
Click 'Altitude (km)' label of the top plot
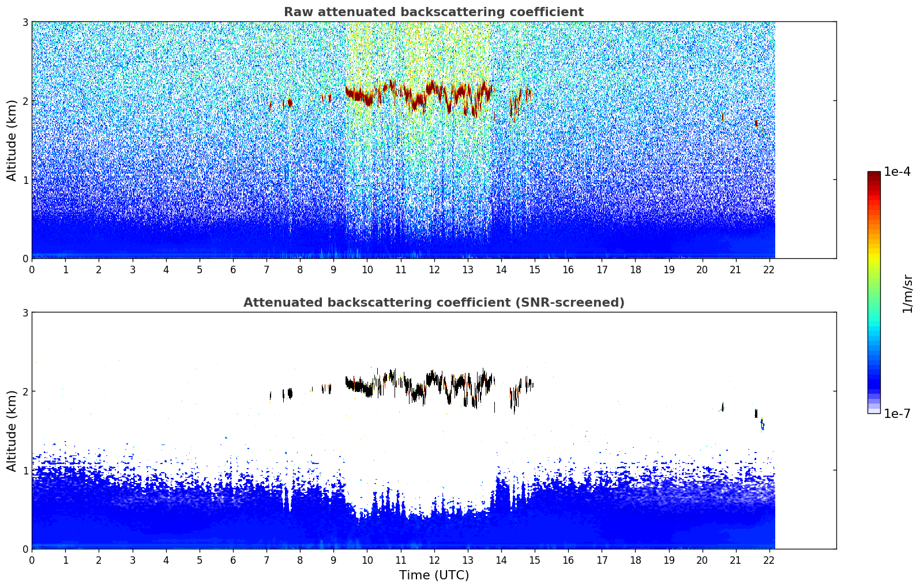[x=12, y=140]
